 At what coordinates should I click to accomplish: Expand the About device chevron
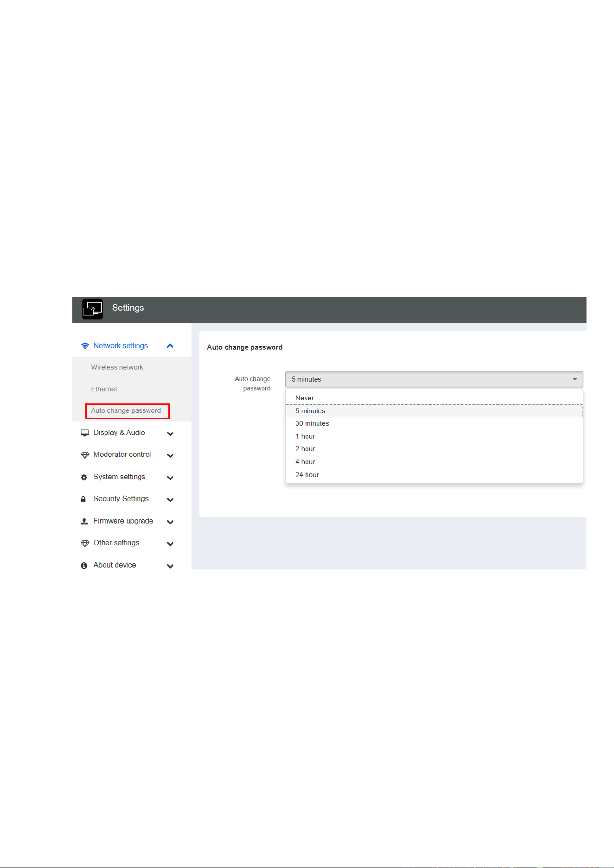point(170,566)
